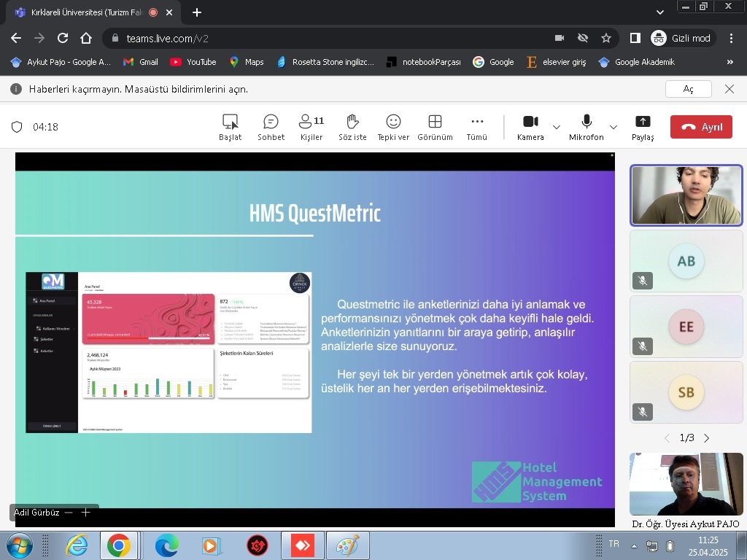The width and height of the screenshot is (747, 560).
Task: Expand the Kamera options arrow
Action: tap(556, 127)
